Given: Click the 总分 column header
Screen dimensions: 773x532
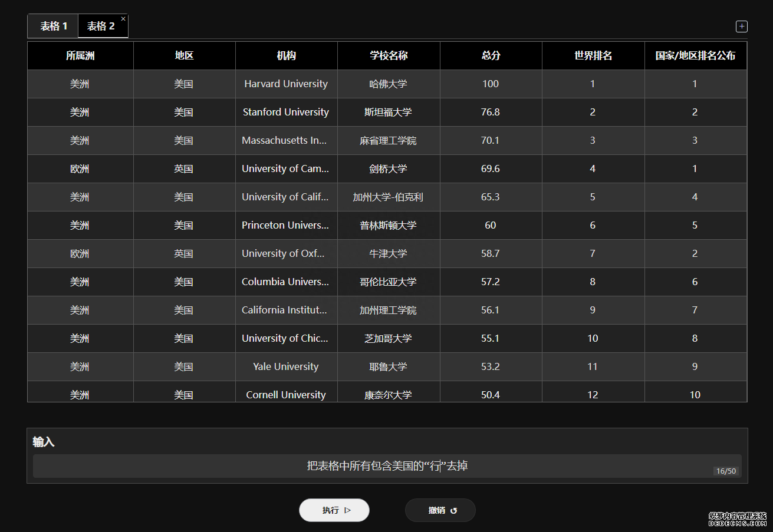Looking at the screenshot, I should pos(491,56).
